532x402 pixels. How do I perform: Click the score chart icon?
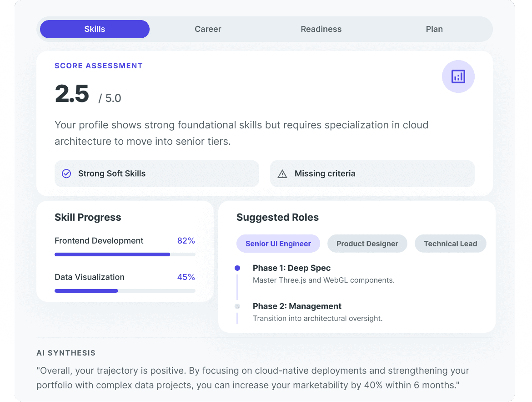458,76
